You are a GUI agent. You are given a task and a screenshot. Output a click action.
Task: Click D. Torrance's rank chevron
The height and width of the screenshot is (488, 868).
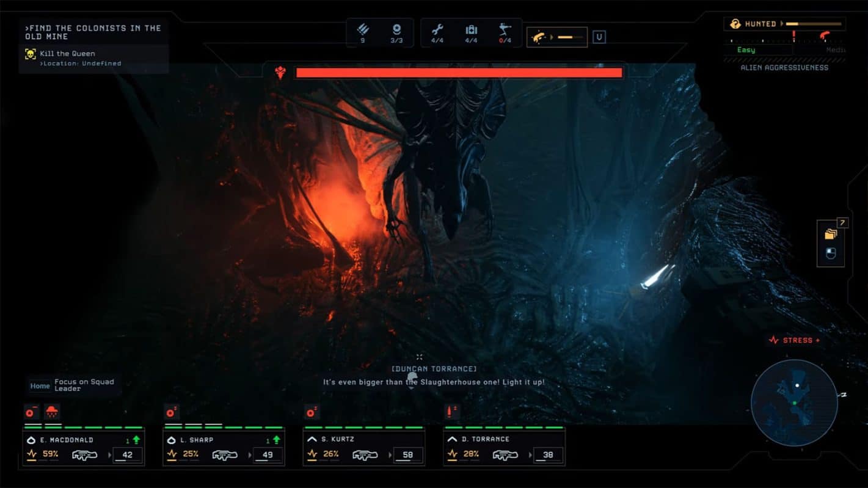(x=452, y=439)
